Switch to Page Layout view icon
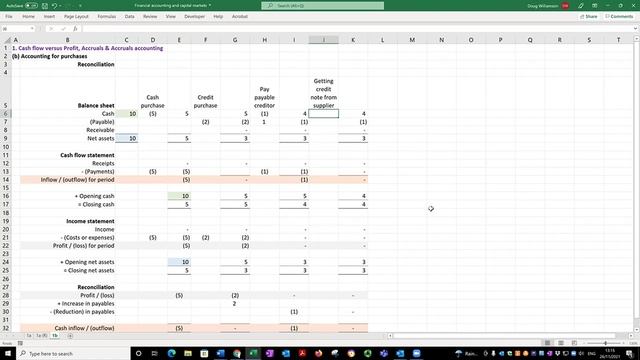The image size is (640, 360). [561, 343]
